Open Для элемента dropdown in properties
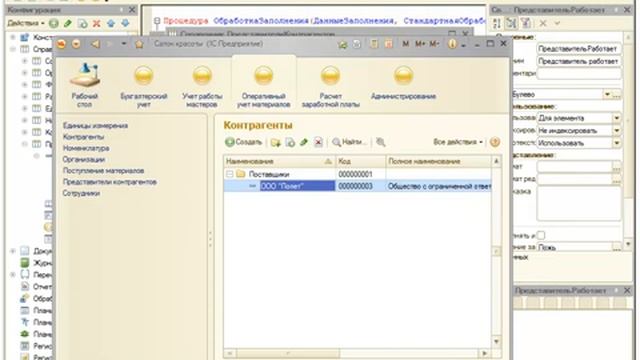Screen dimensions: 640x360 [616, 118]
